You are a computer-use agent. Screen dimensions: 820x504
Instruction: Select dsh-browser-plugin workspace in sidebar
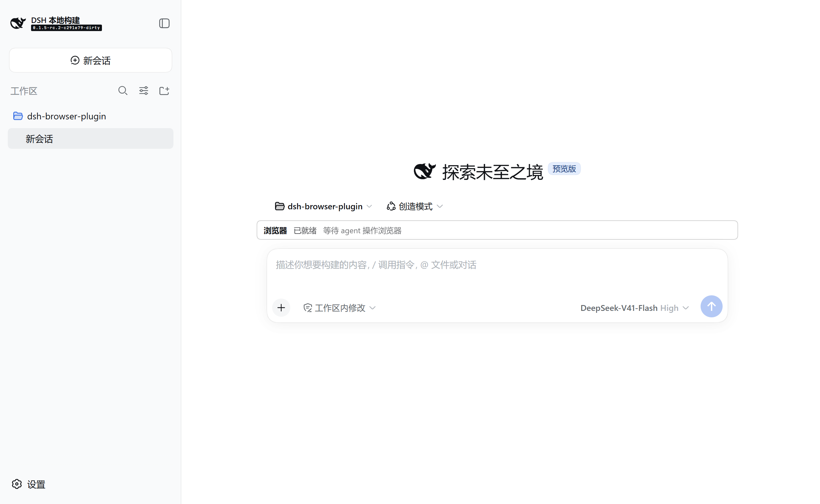pyautogui.click(x=90, y=116)
